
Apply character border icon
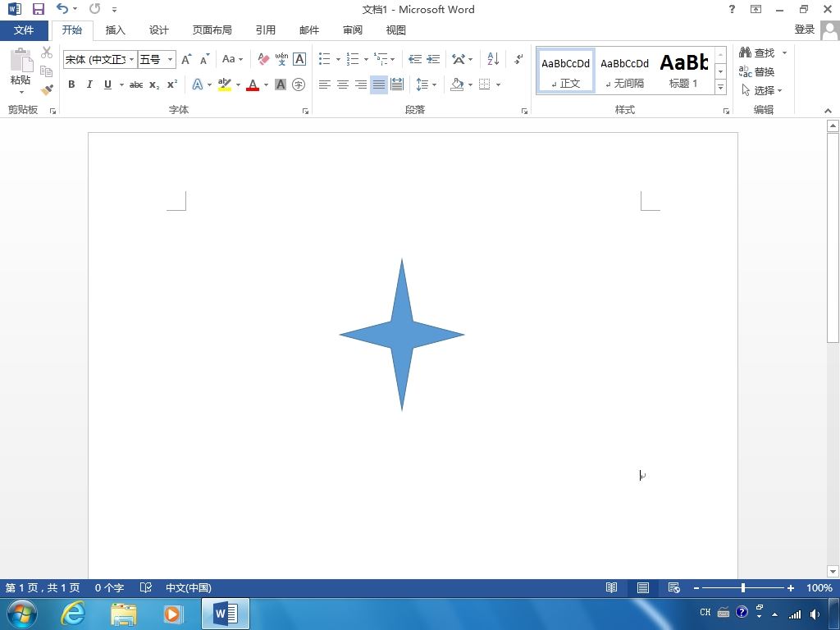(299, 59)
